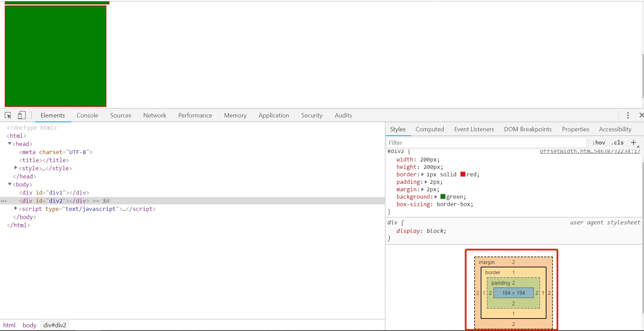644x331 pixels.
Task: Select the closing body tag row
Action: (x=192, y=217)
